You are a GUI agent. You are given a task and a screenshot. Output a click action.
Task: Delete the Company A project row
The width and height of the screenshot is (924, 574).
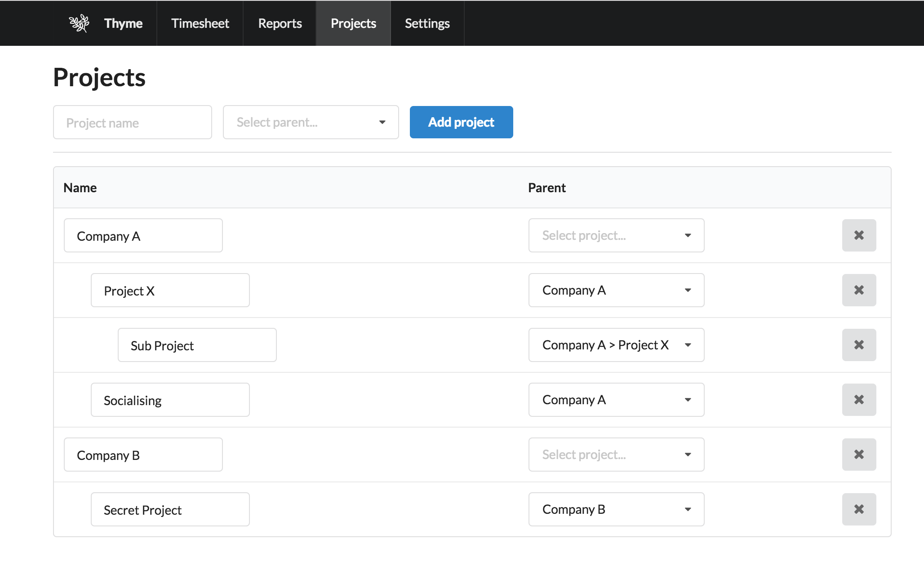pos(858,235)
